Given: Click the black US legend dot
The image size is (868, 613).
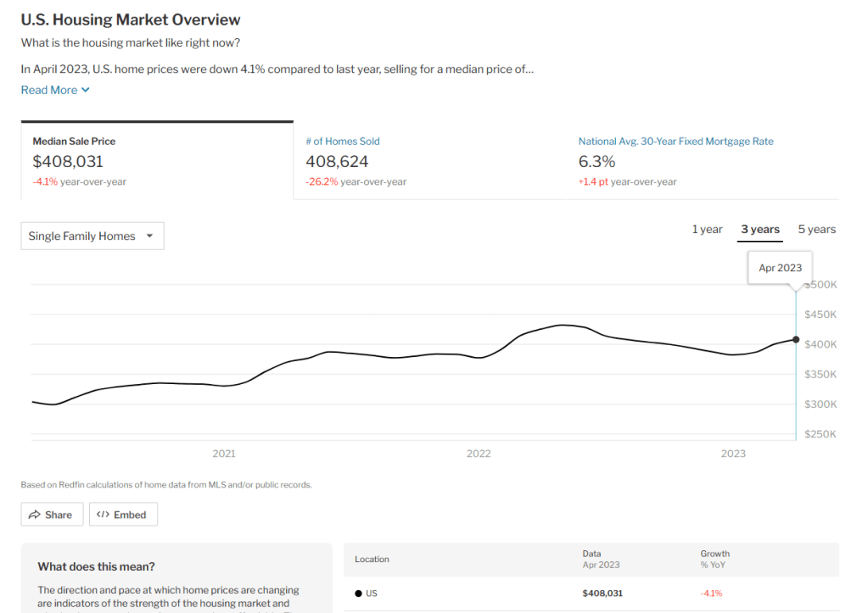Looking at the screenshot, I should pyautogui.click(x=358, y=593).
